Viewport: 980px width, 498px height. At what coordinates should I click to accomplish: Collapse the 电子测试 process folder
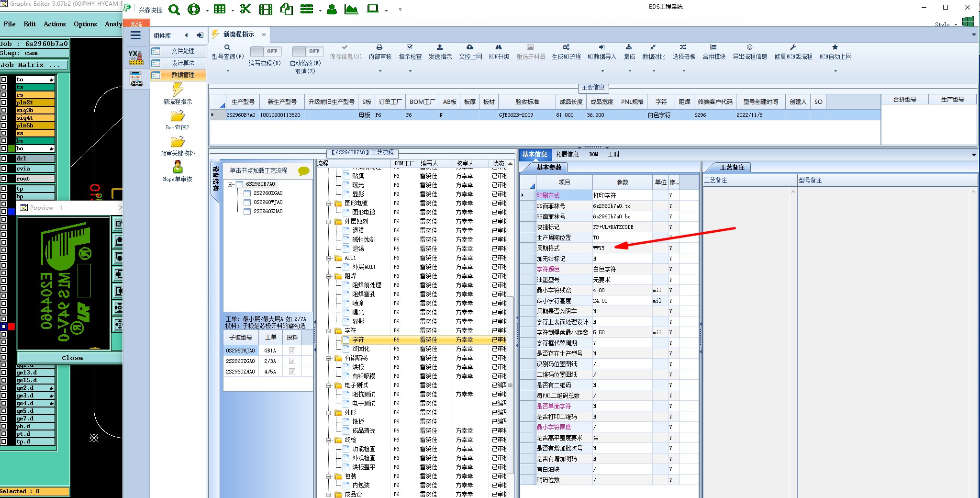[329, 385]
